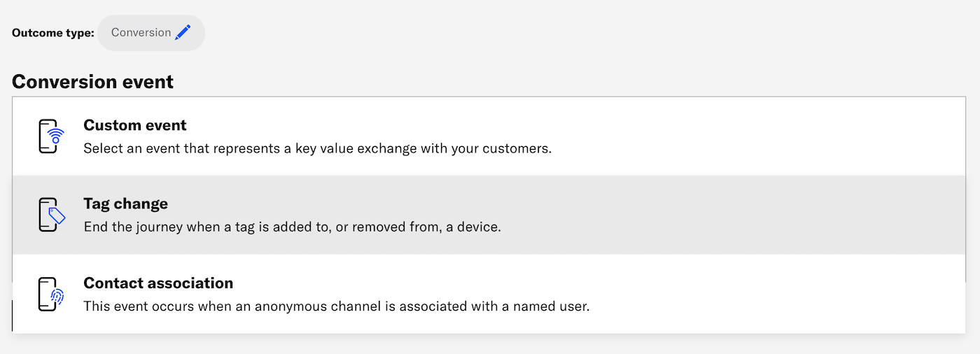Choose Tag change from conversion event list
980x354 pixels.
point(489,215)
